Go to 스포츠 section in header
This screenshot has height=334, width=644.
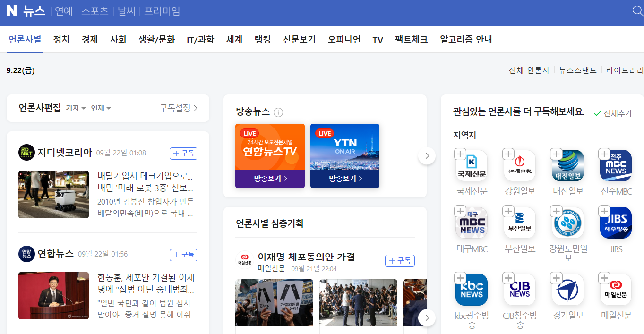(x=95, y=11)
